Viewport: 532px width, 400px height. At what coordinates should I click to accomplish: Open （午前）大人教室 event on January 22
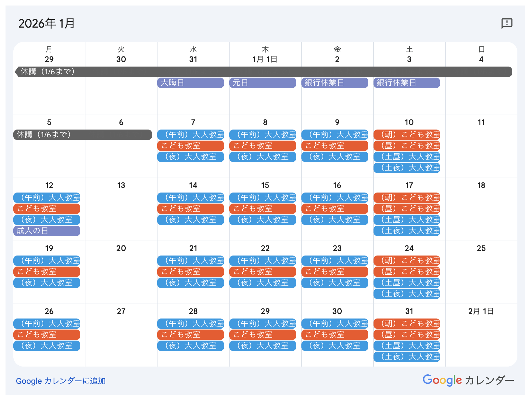click(262, 261)
